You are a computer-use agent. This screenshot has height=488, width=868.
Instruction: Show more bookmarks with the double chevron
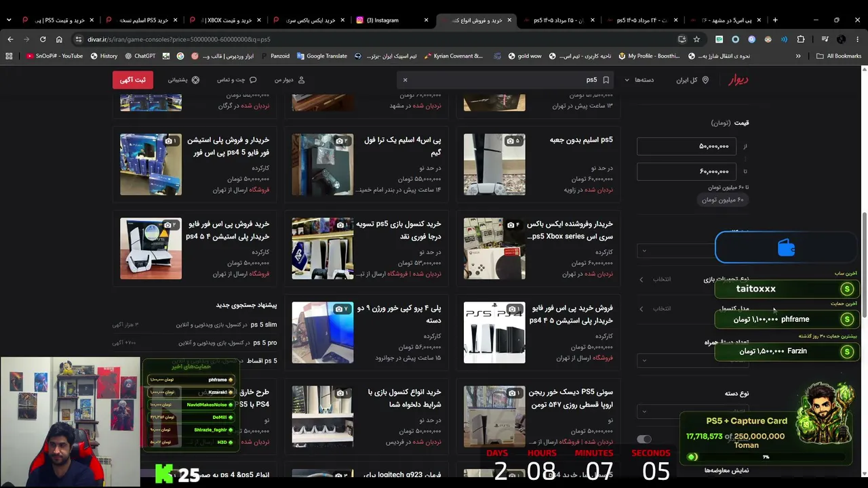tap(798, 56)
